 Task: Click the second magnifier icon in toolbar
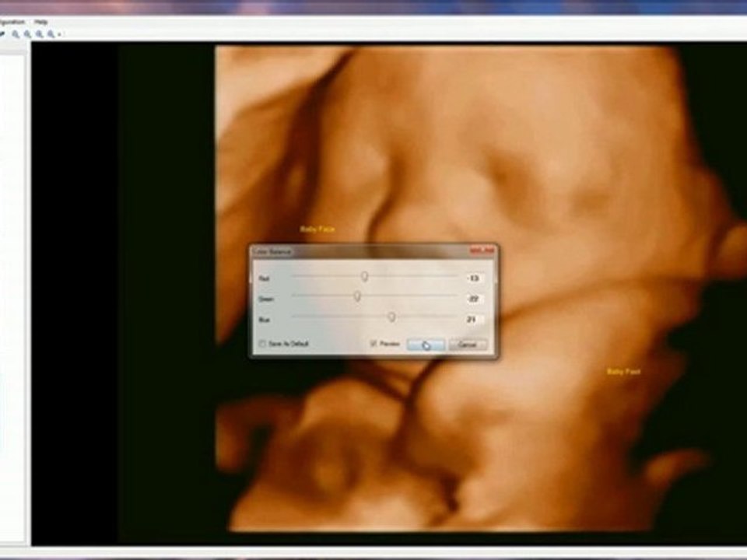coord(28,34)
